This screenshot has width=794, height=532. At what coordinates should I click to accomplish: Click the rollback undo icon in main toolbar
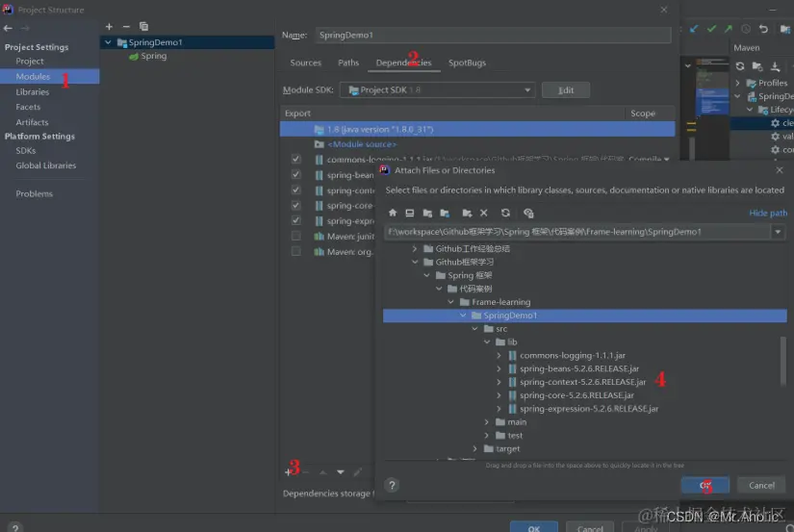click(763, 28)
